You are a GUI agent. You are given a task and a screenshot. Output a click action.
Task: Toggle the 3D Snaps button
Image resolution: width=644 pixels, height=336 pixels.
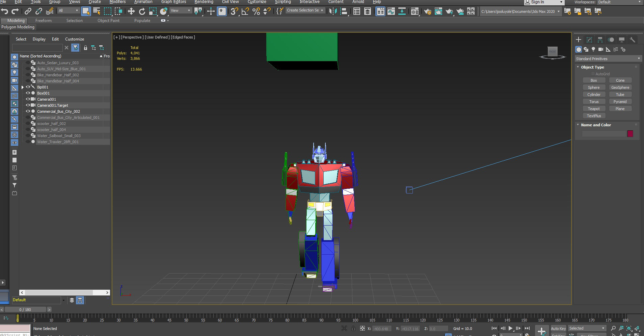coord(234,11)
